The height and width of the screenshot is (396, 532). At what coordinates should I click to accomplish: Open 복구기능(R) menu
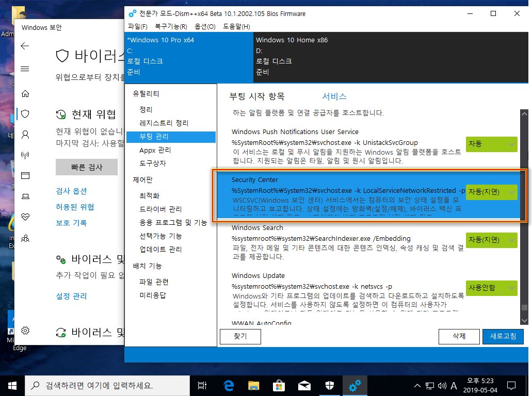[171, 26]
